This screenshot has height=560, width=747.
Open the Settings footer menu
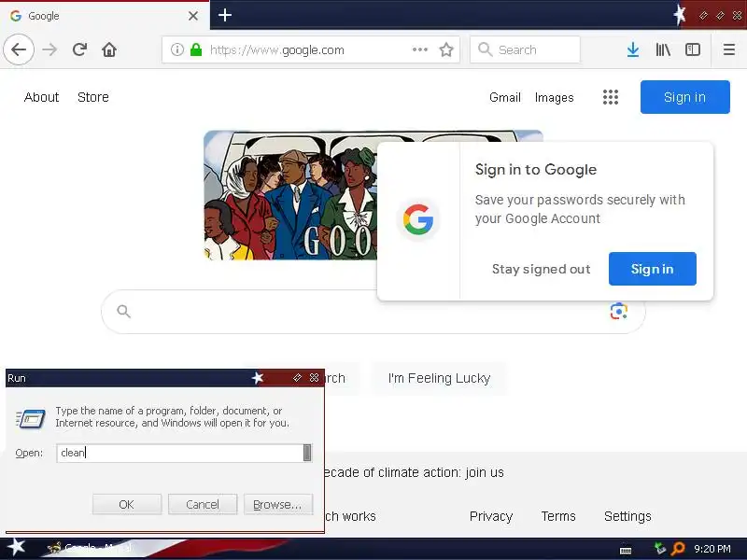(x=627, y=517)
